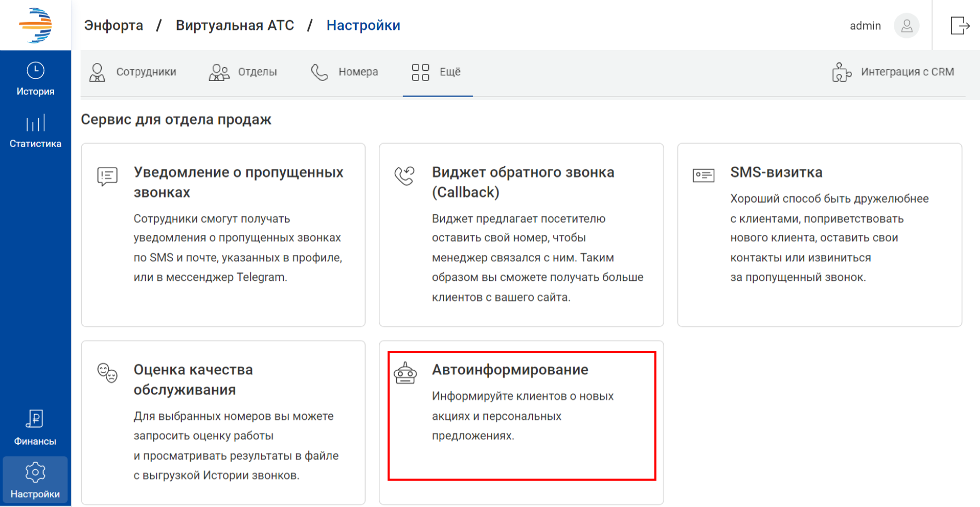
Task: Open Настройки in the sidebar
Action: 35,480
